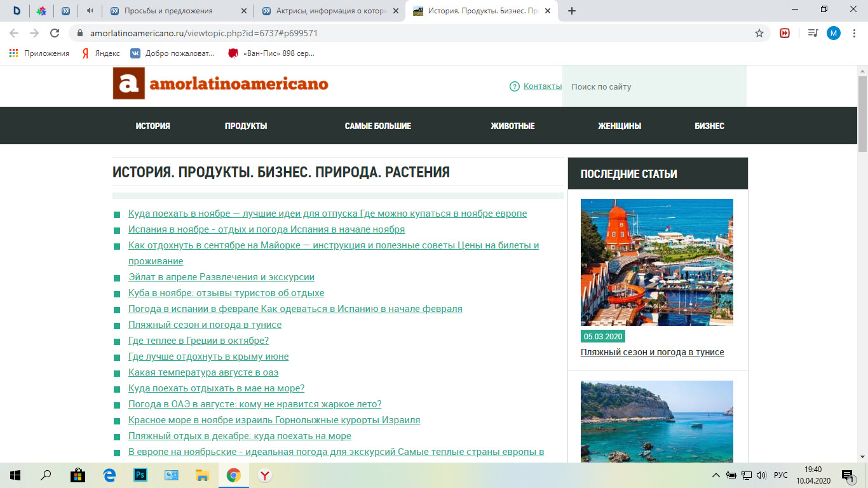Open list link Пляжный сезон и погода в тунисе
The image size is (868, 488).
[x=205, y=325]
